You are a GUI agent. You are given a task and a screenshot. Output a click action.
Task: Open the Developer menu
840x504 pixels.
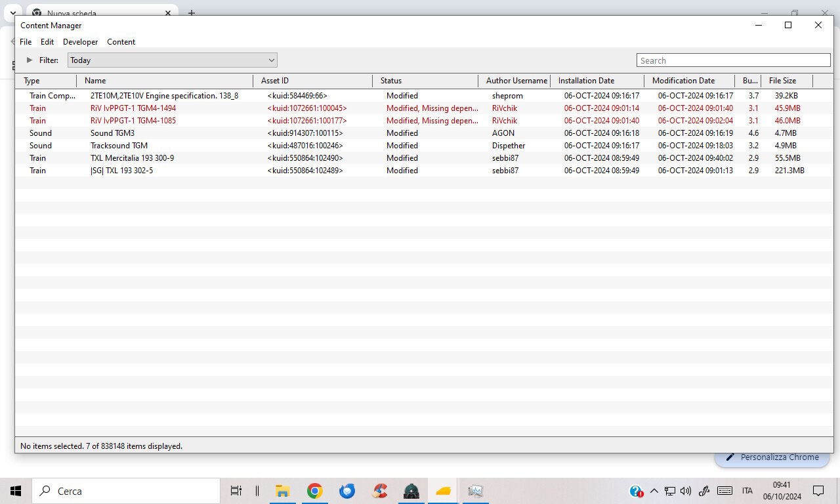tap(81, 42)
